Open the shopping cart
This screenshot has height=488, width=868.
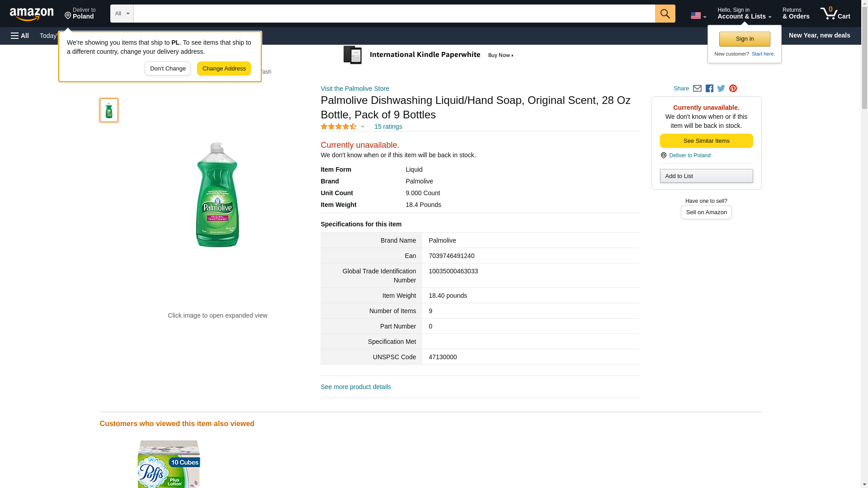point(835,14)
